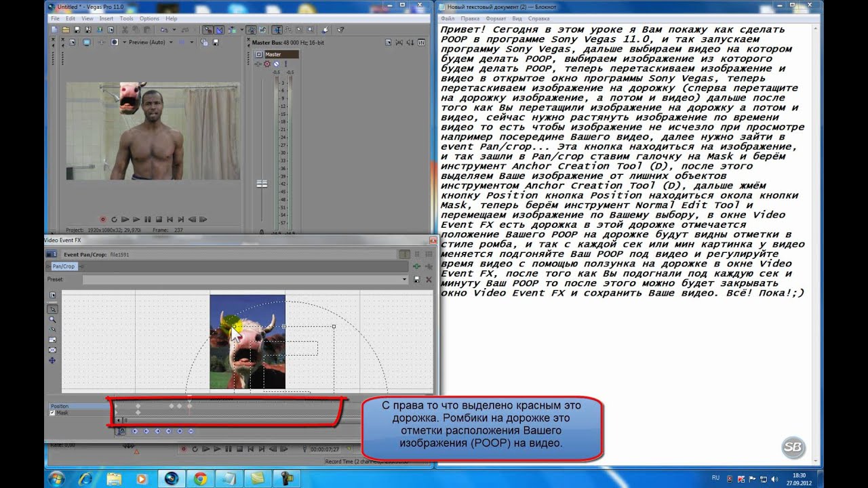Screen dimensions: 868x488
Task: Select Normal Edit Tool in Pan/Crop tools
Action: point(52,309)
